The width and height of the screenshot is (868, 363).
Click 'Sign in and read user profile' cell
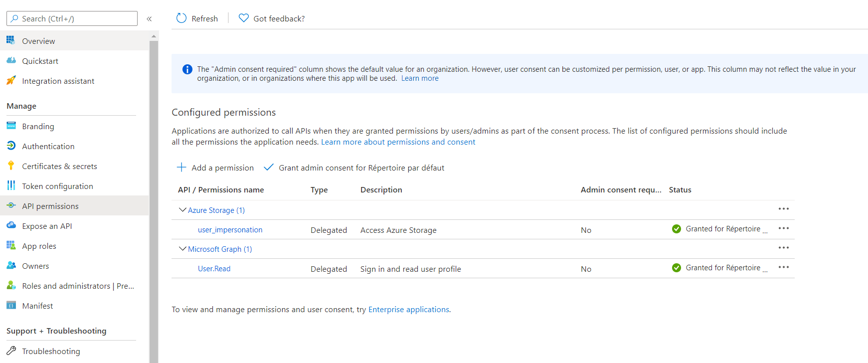(410, 269)
